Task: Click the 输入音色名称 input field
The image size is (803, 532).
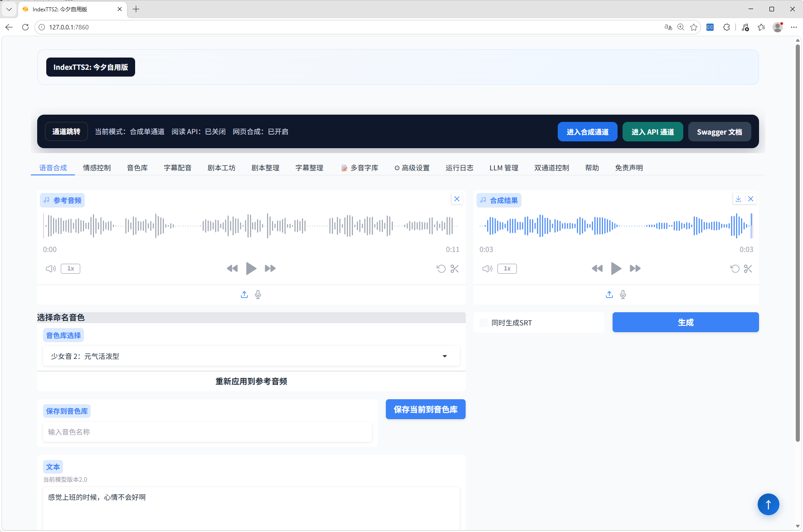Action: pos(207,432)
